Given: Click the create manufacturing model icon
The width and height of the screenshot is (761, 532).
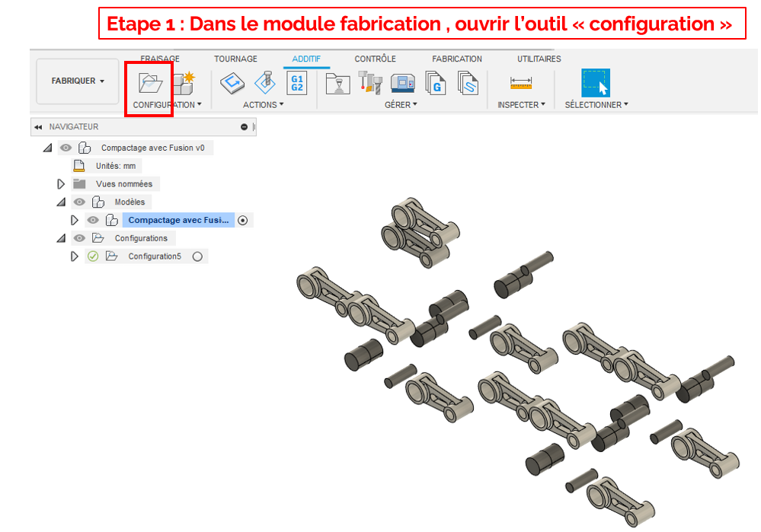Looking at the screenshot, I should [x=182, y=82].
